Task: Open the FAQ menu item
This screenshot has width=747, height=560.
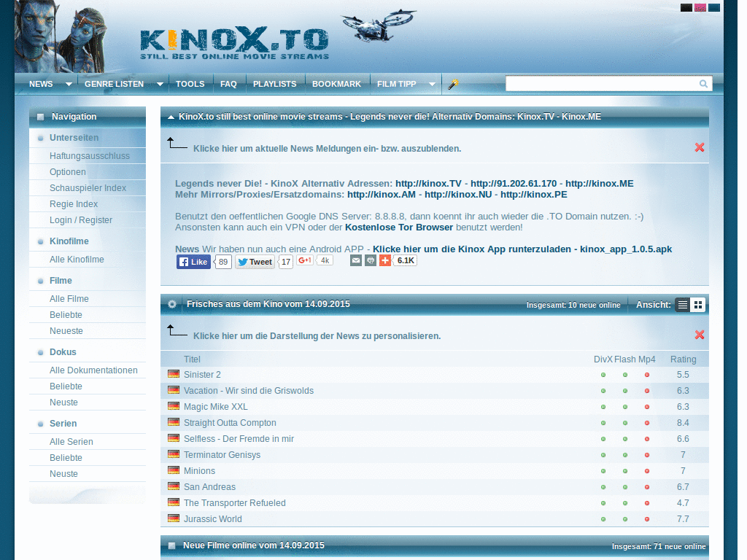Action: [228, 84]
